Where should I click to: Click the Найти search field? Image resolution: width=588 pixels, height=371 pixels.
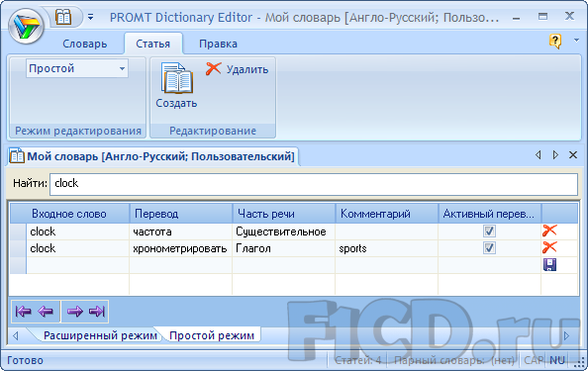pos(314,184)
